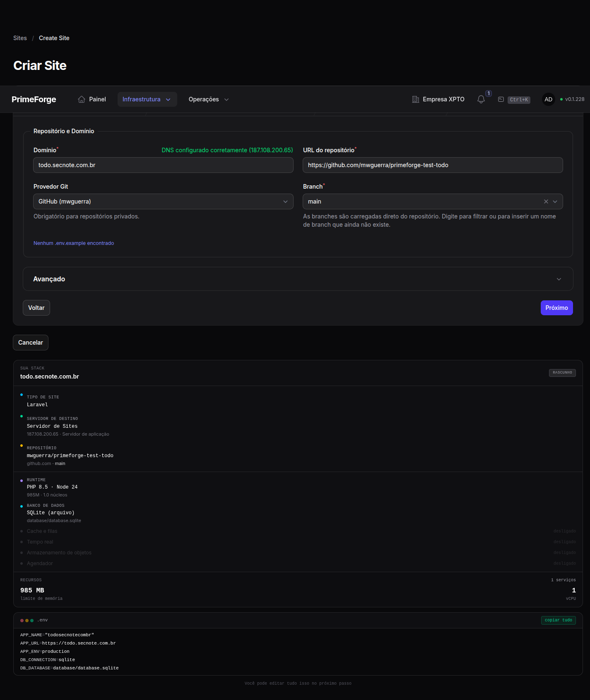Click the 985 MB memory limit value
The width and height of the screenshot is (590, 700).
[32, 590]
